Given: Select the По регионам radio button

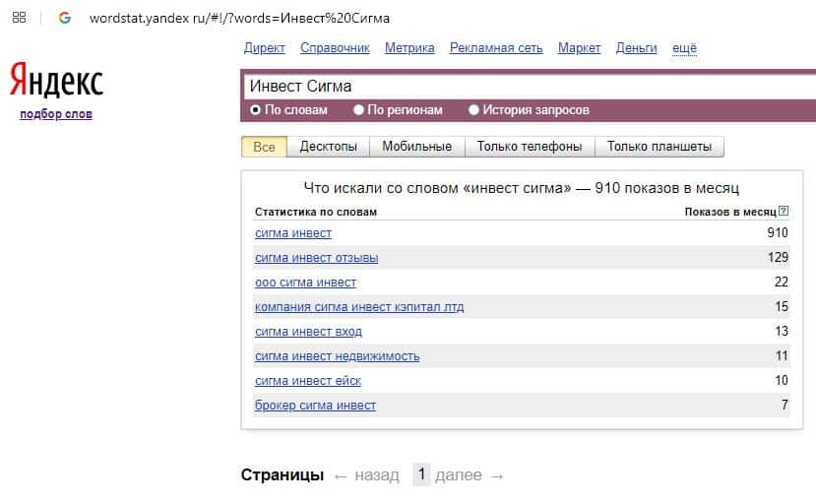Looking at the screenshot, I should click(x=358, y=110).
